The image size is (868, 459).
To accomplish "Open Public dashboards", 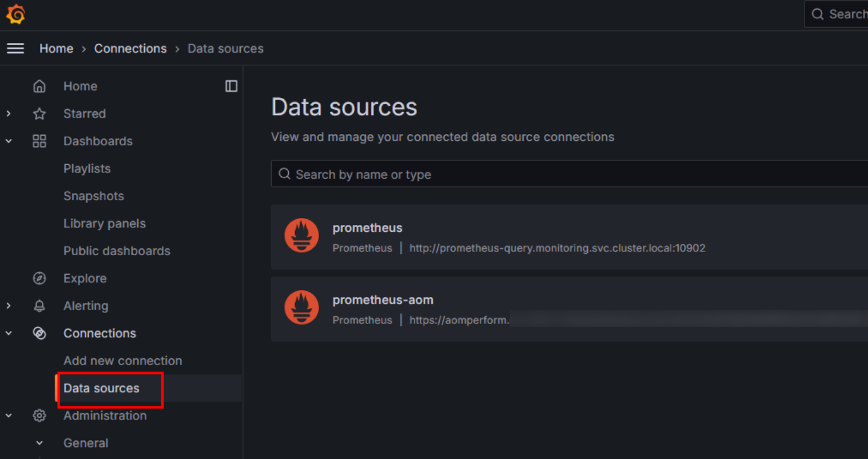I will pyautogui.click(x=117, y=251).
